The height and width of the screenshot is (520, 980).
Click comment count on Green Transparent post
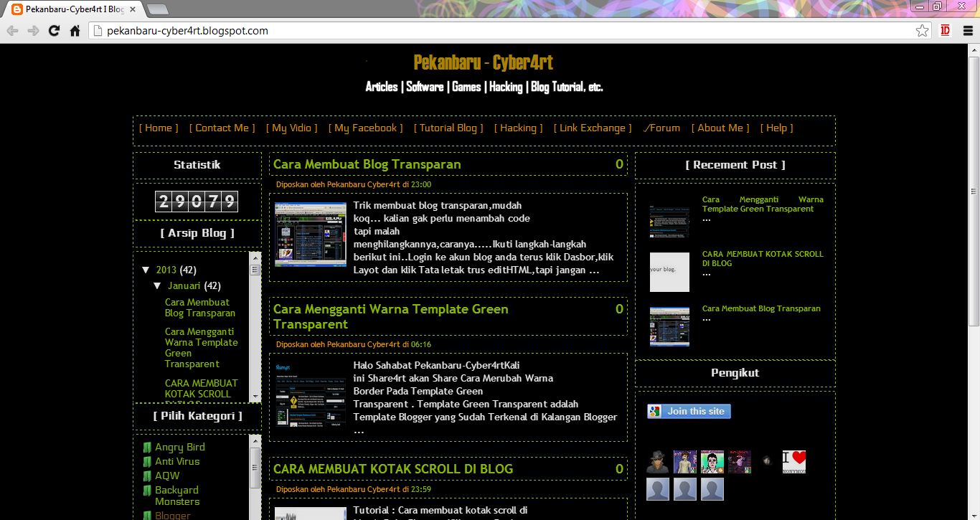(619, 309)
